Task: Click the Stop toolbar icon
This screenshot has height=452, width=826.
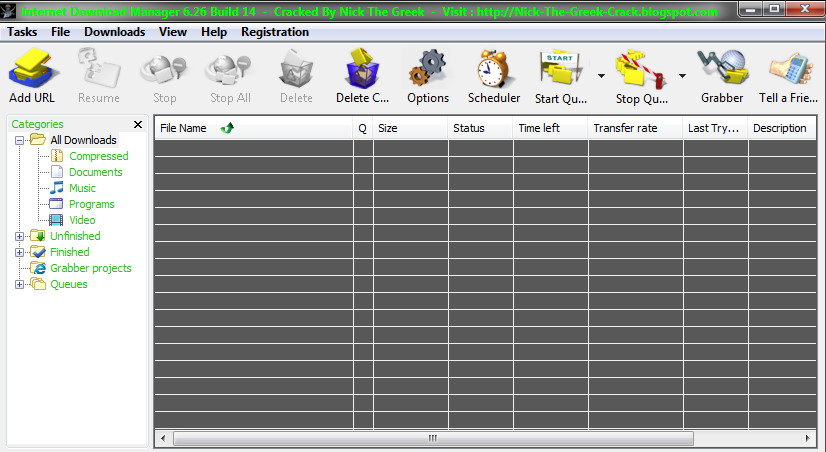Action: pos(164,70)
